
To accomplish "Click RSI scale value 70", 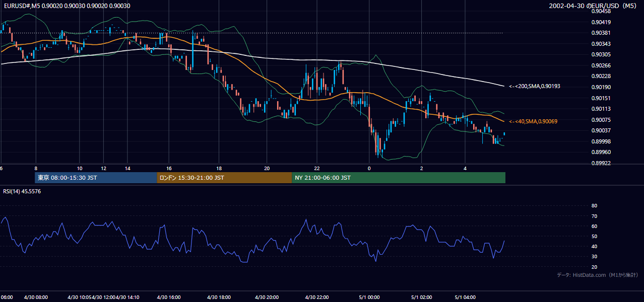I will point(594,216).
